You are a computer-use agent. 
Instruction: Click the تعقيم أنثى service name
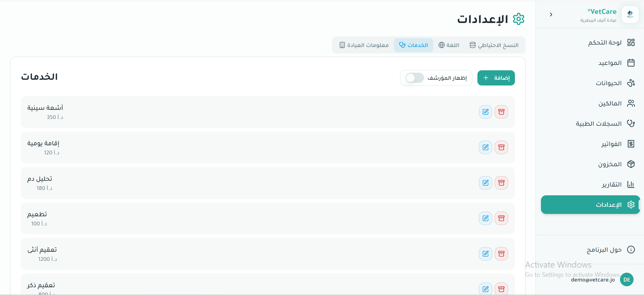click(x=42, y=250)
